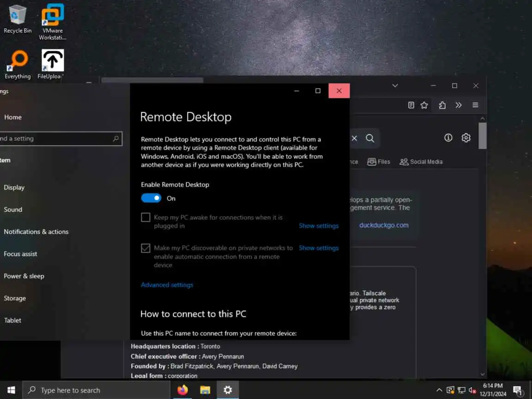Click the Settings gear taskbar icon
This screenshot has height=399, width=532.
tap(228, 390)
